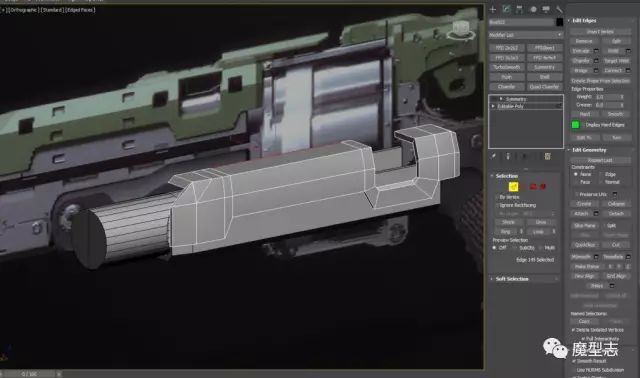Open the Edged Faces viewport menu
Viewport: 640px width, 378px height.
[80, 10]
